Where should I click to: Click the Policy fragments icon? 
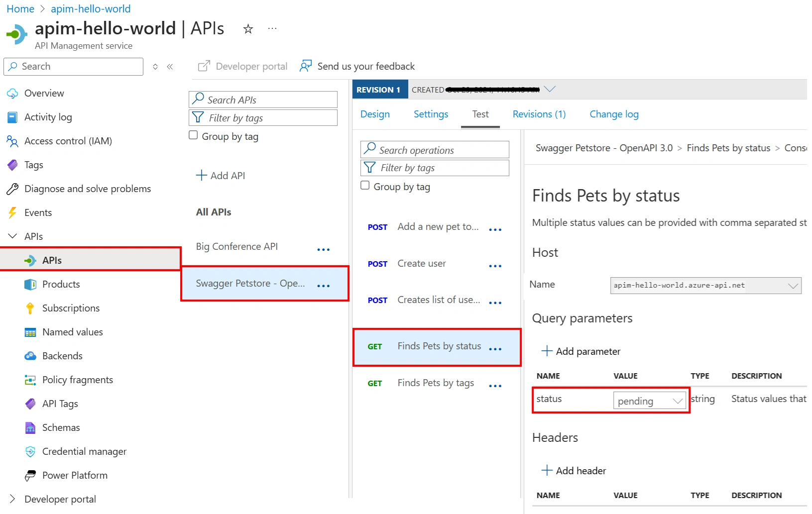click(x=30, y=380)
